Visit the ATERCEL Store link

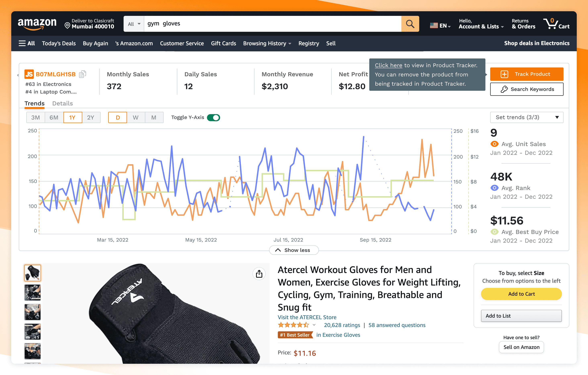pos(307,317)
